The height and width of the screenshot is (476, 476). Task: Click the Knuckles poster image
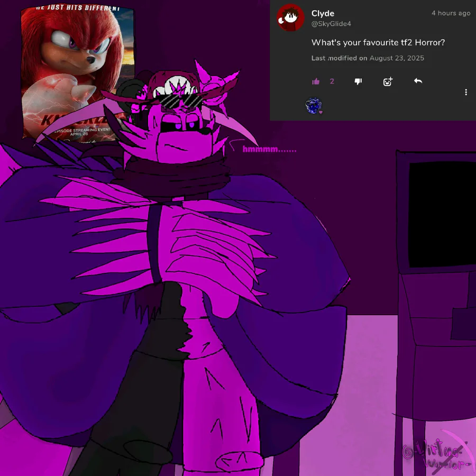[x=78, y=73]
